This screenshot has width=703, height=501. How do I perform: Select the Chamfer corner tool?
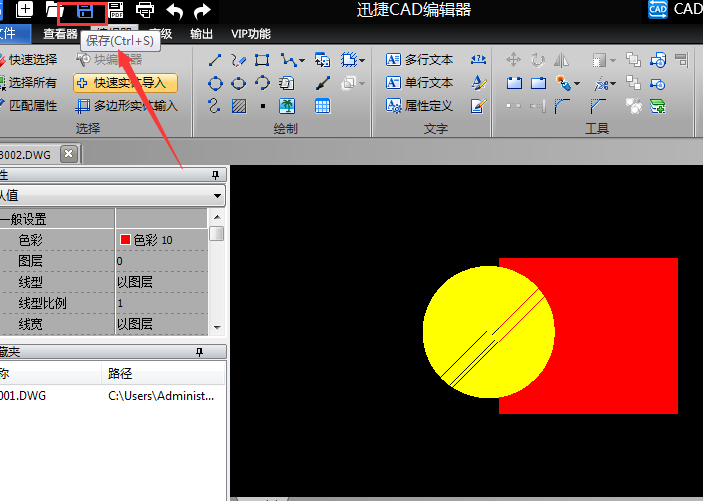[598, 106]
